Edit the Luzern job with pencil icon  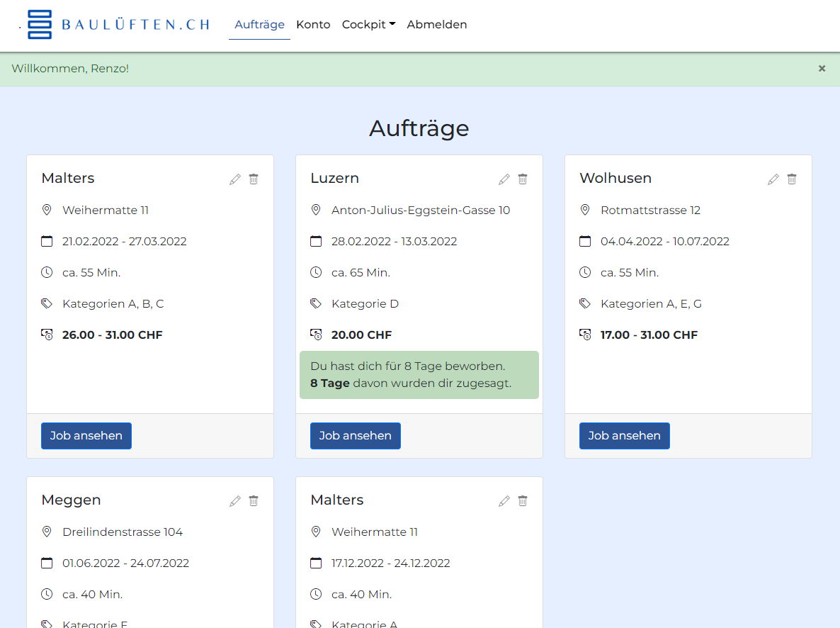[x=504, y=179]
